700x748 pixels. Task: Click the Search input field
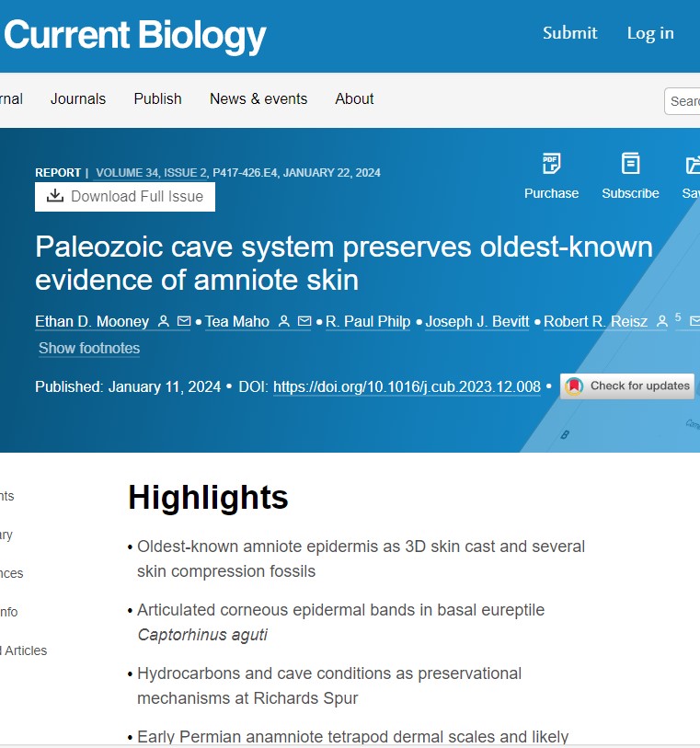(x=684, y=101)
